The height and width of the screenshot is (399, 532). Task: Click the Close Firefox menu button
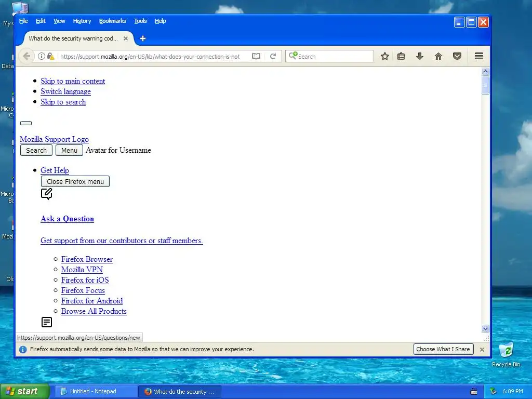point(75,181)
